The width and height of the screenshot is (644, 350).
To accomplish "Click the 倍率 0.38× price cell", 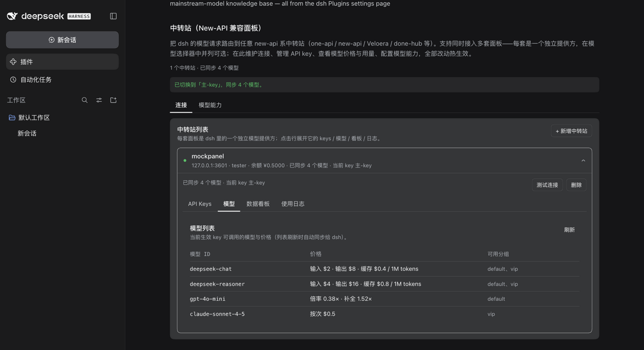I will [341, 299].
